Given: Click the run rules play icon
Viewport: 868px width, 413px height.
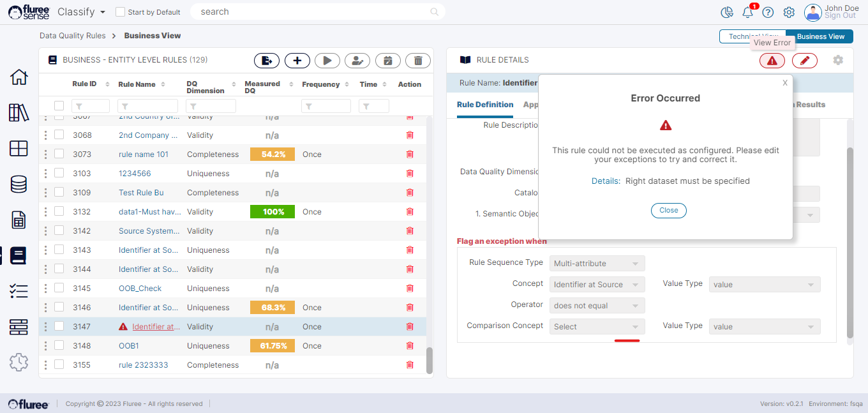Looking at the screenshot, I should pyautogui.click(x=327, y=61).
